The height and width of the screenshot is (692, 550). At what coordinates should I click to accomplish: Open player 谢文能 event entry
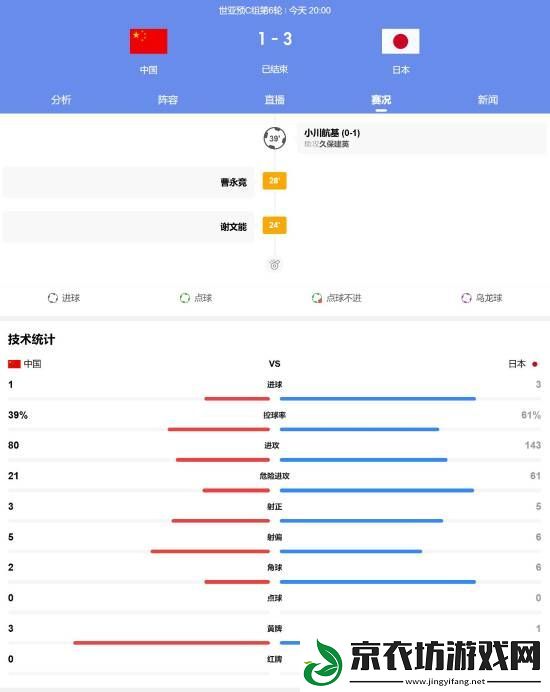point(128,226)
